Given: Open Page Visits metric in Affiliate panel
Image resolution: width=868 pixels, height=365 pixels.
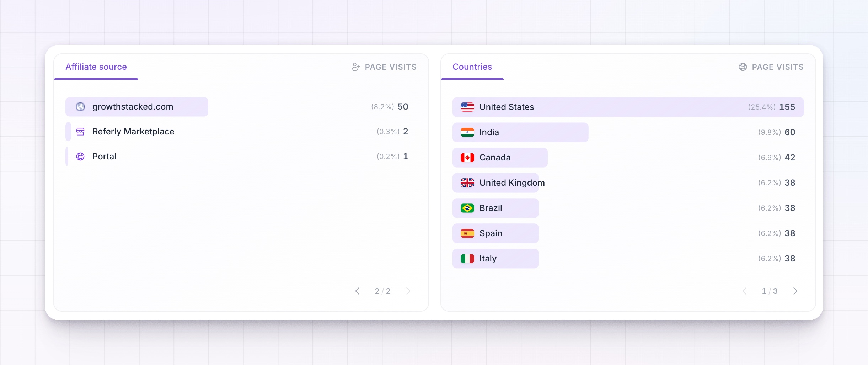Looking at the screenshot, I should click(384, 67).
